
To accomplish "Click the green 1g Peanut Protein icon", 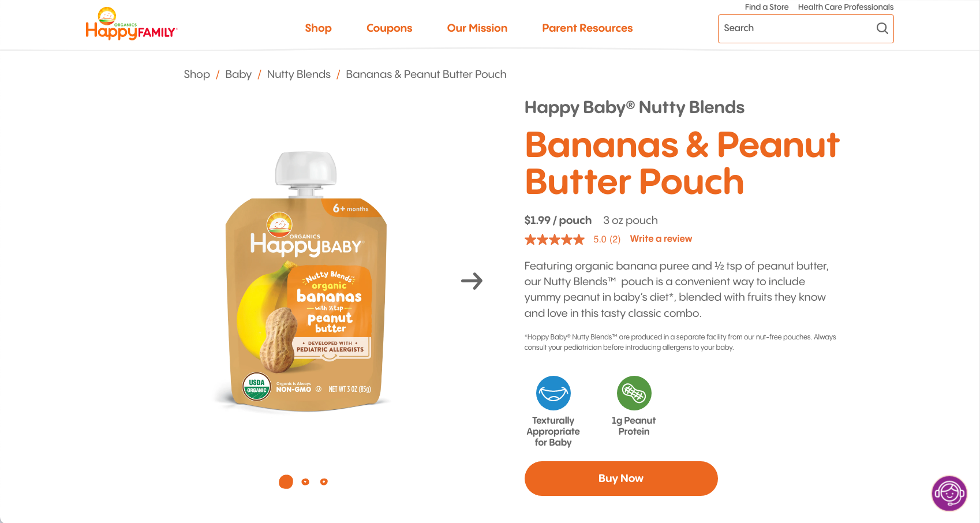I will point(634,393).
